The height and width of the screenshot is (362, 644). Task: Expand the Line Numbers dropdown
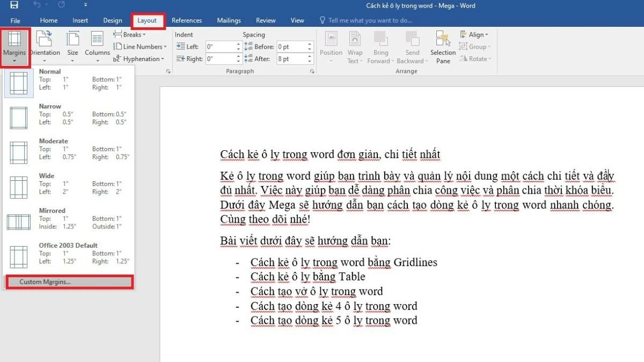tap(140, 47)
